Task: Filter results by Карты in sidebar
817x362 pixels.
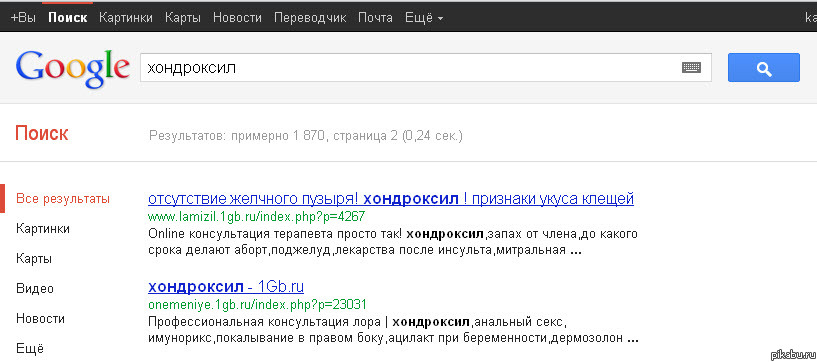Action: pyautogui.click(x=34, y=259)
